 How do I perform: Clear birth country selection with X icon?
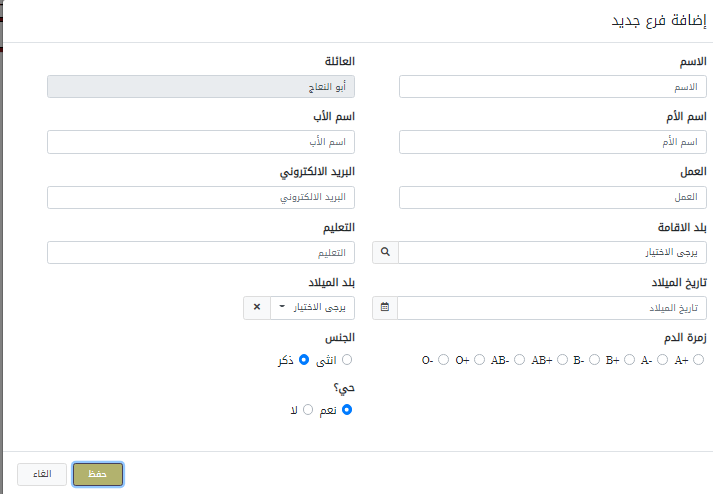click(x=257, y=308)
